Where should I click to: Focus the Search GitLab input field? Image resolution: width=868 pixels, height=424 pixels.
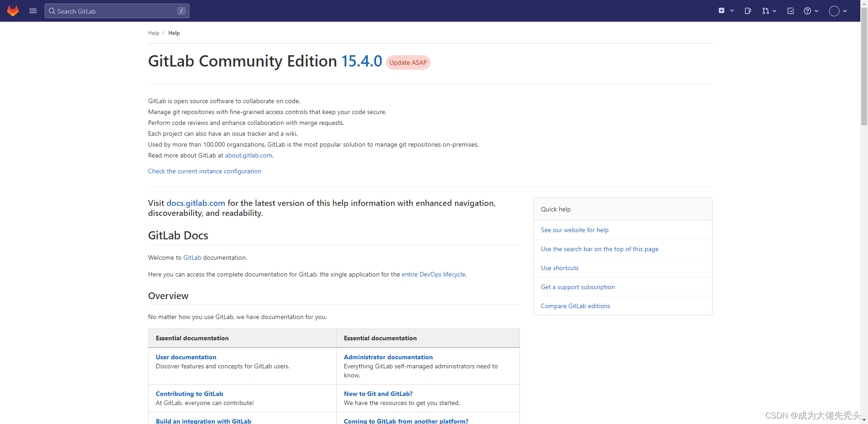pyautogui.click(x=117, y=11)
